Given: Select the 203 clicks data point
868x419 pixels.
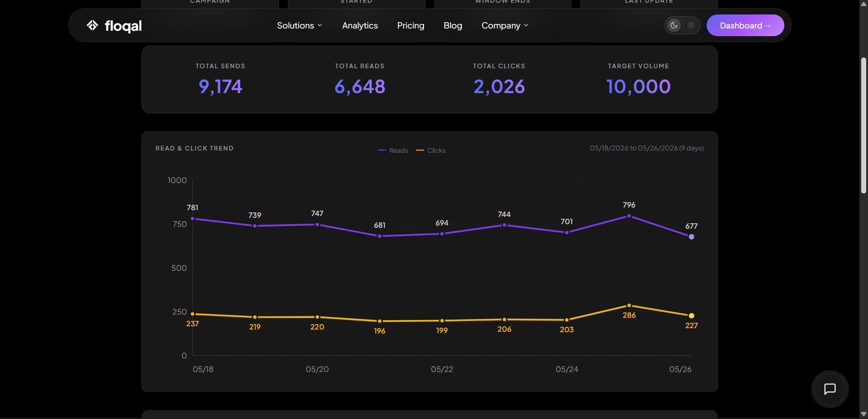Looking at the screenshot, I should [x=567, y=320].
